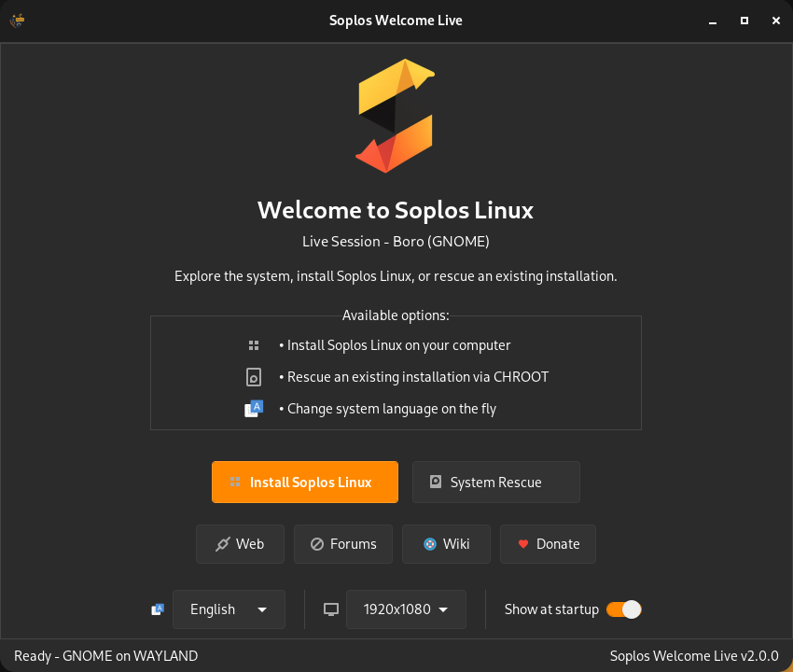This screenshot has width=793, height=672.
Task: Toggle the Show at startup switch
Action: coord(623,609)
